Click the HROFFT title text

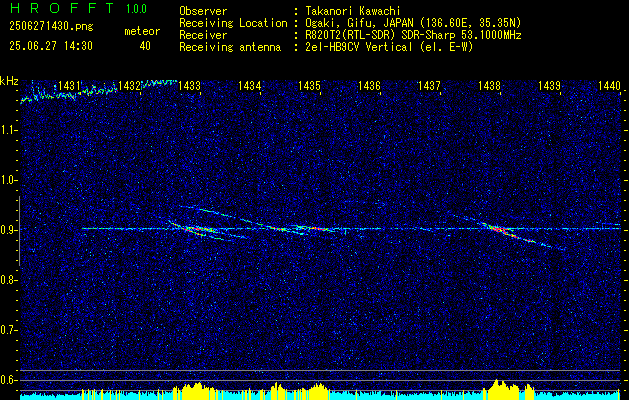click(x=62, y=8)
